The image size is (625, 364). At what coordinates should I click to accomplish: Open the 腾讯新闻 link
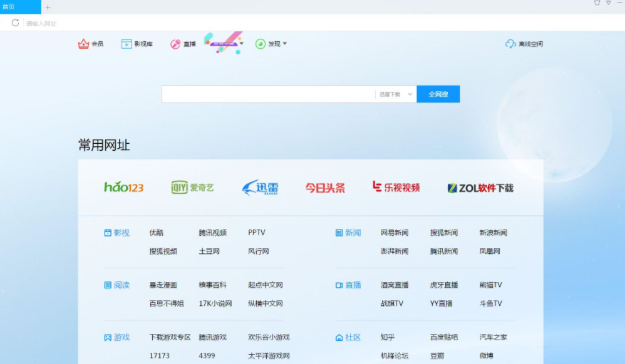[443, 251]
